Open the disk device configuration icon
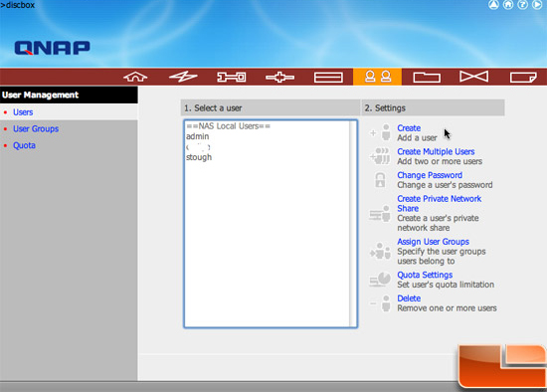This screenshot has width=547, height=392. 328,78
